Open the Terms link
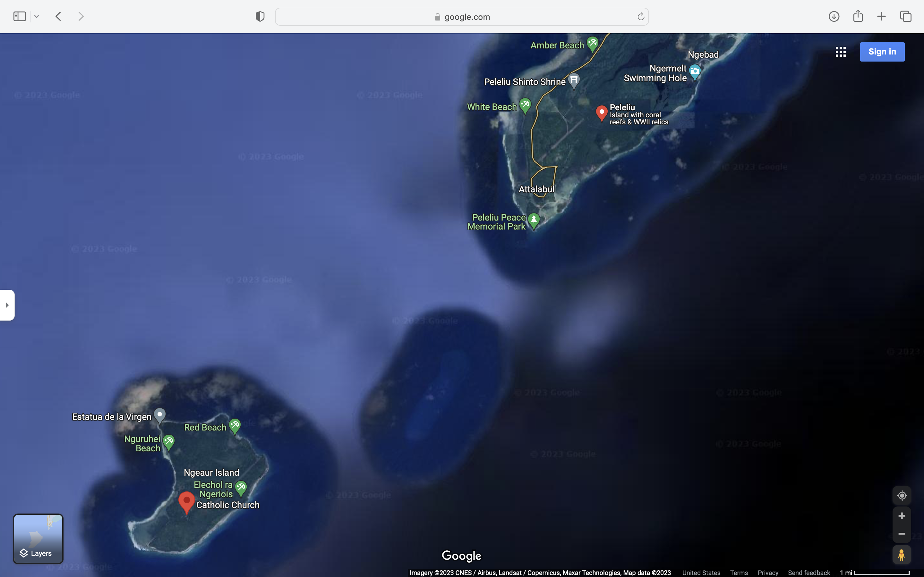 click(739, 573)
